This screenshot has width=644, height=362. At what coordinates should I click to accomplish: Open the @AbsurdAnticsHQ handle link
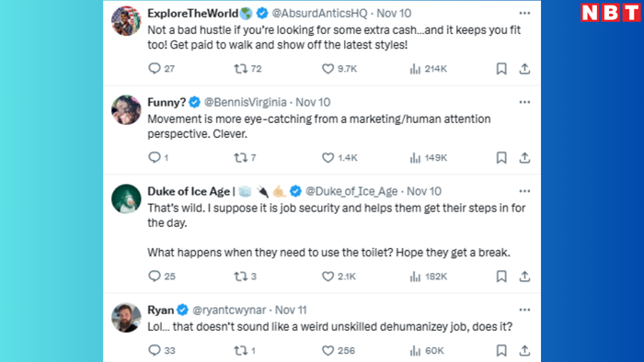click(x=319, y=13)
